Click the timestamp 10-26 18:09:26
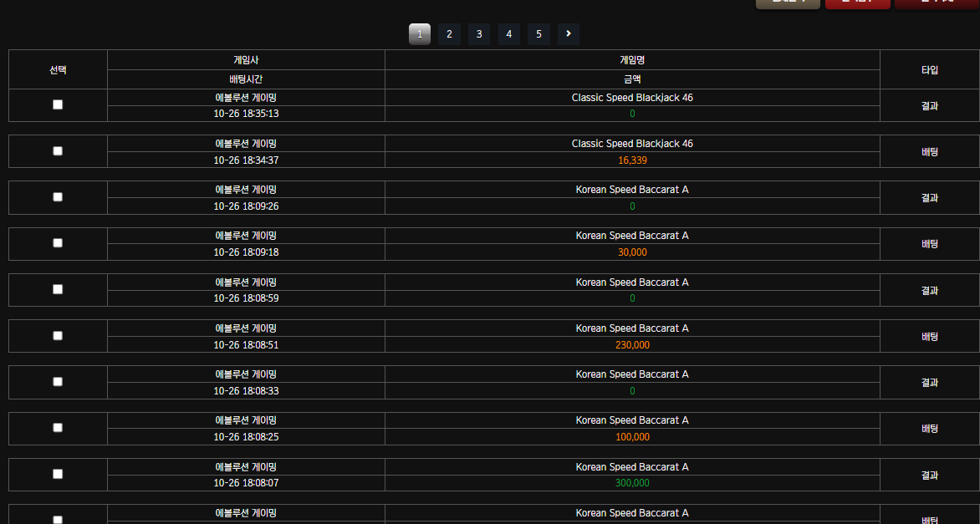Viewport: 980px width, 524px height. [246, 206]
